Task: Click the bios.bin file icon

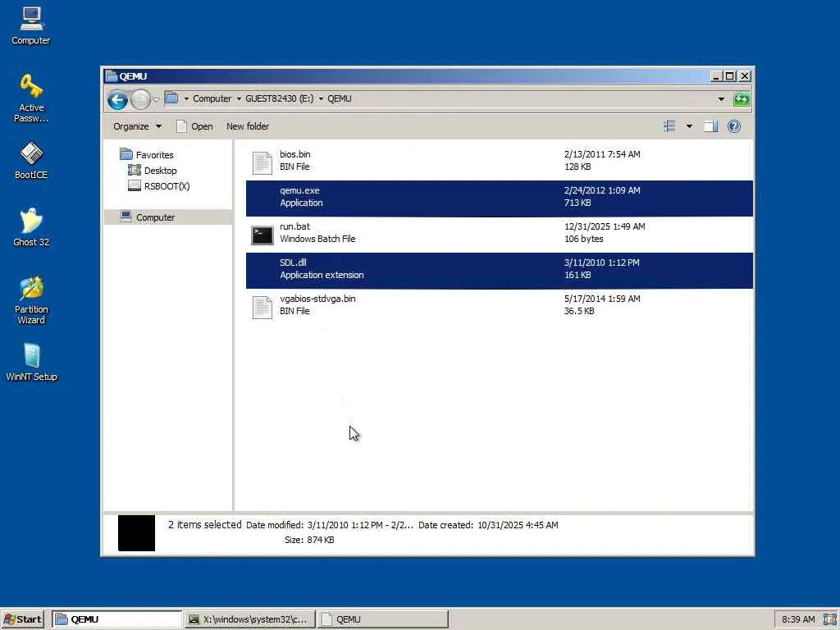Action: 262,162
